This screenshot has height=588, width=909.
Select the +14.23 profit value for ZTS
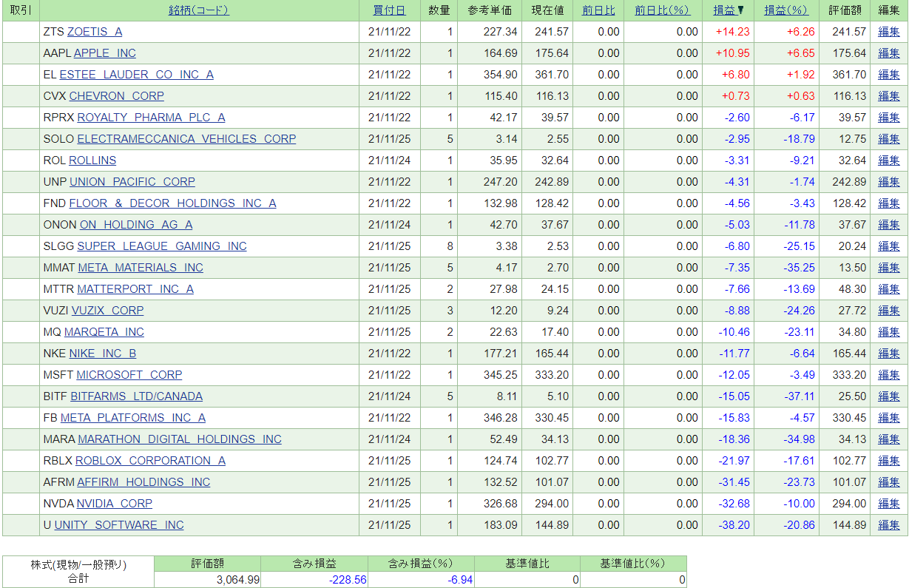coord(733,32)
